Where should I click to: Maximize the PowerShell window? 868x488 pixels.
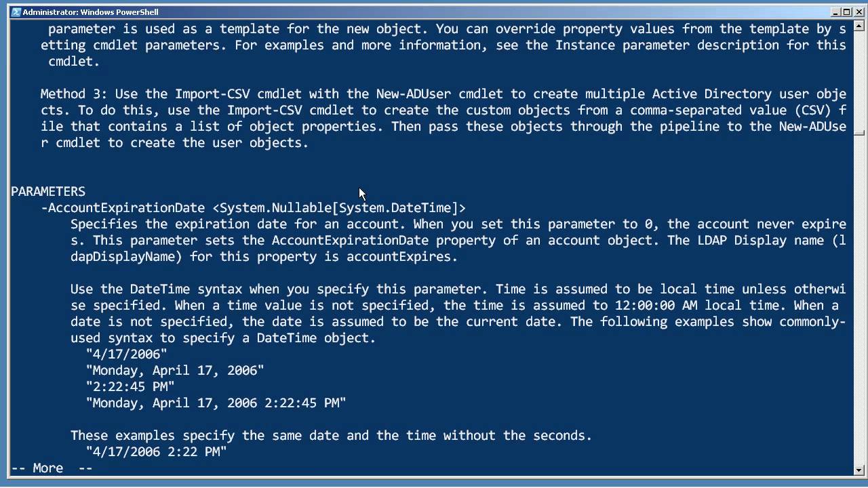tap(846, 12)
